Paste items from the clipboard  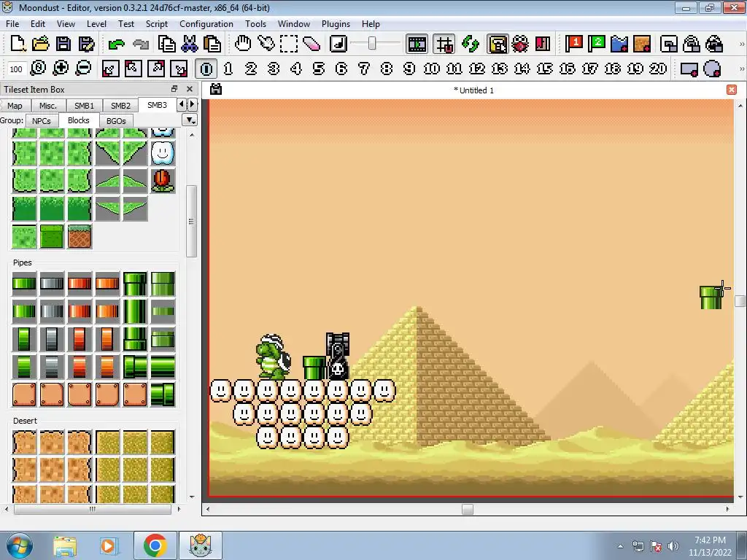coord(212,44)
